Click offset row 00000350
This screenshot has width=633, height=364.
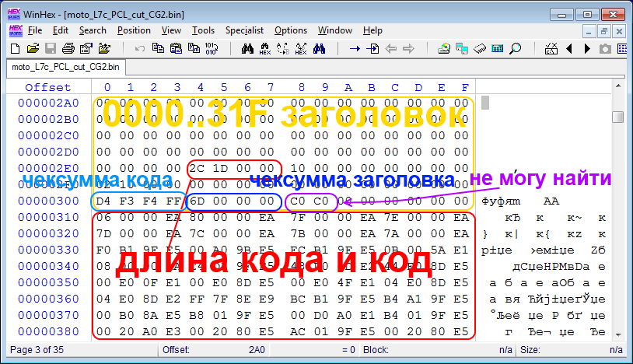48,282
